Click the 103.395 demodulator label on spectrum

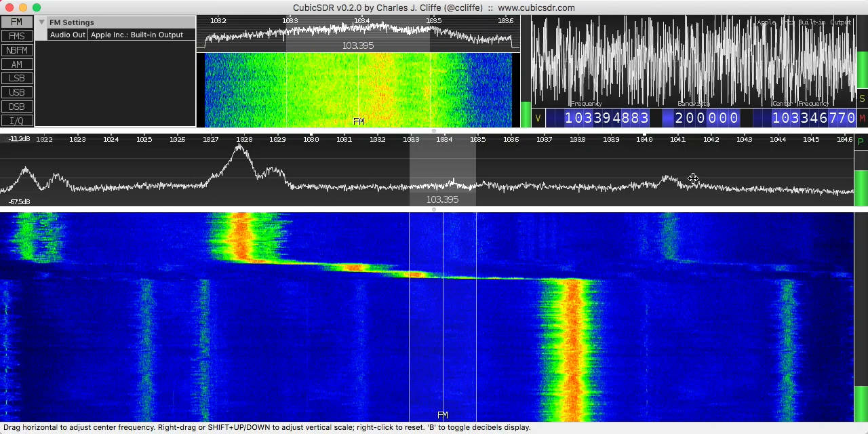442,199
